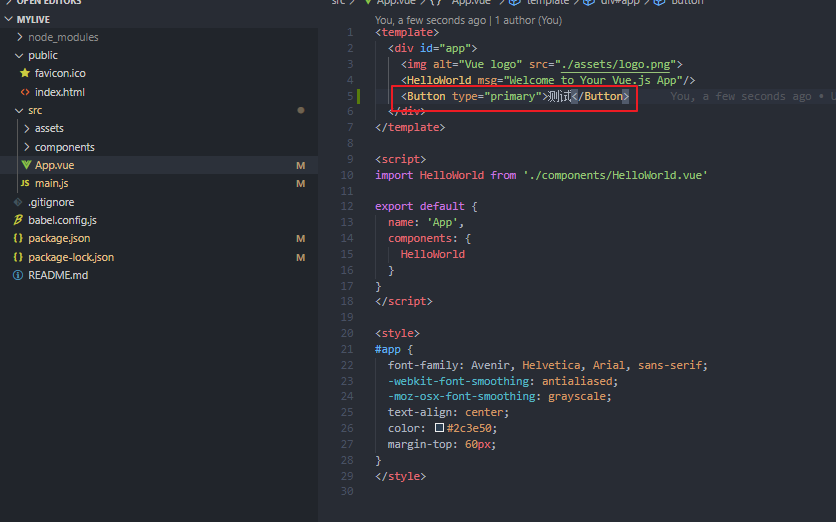Click the M badge beside package.json

point(301,238)
